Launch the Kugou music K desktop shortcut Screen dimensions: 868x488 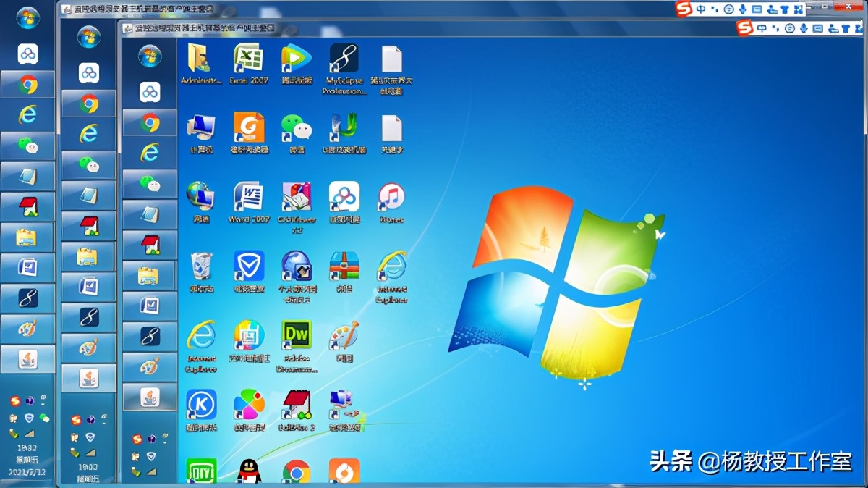pyautogui.click(x=200, y=411)
